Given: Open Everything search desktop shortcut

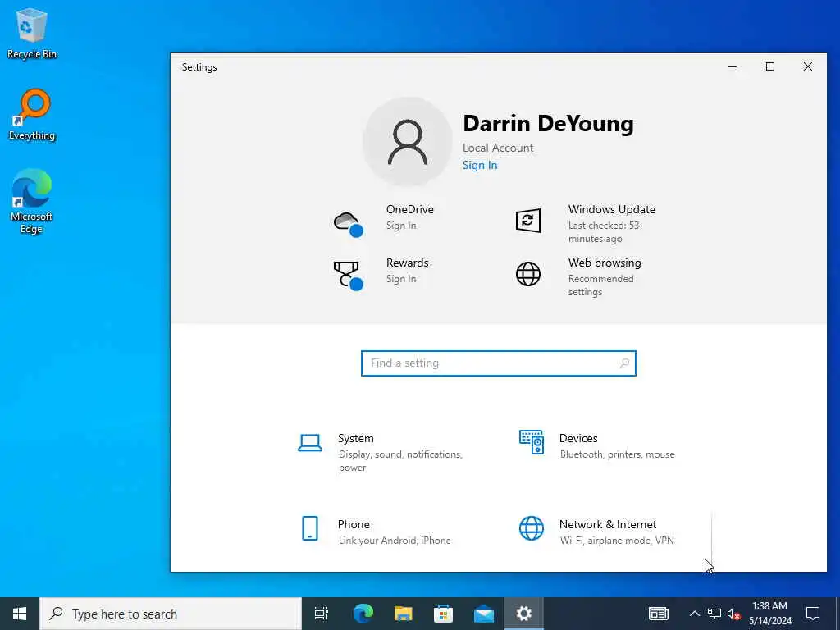Looking at the screenshot, I should [x=32, y=115].
